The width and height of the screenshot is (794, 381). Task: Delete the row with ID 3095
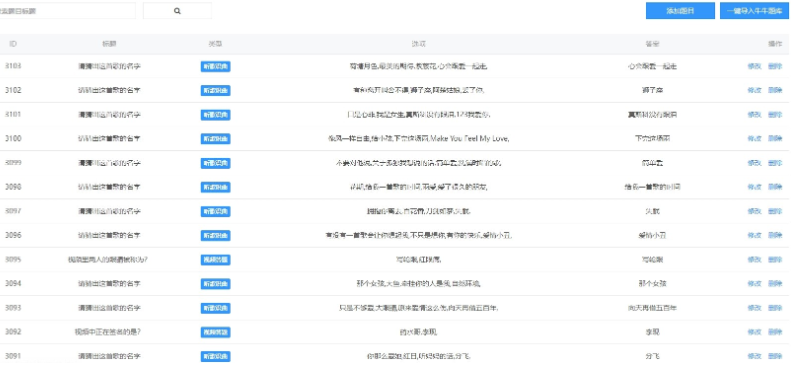point(775,259)
